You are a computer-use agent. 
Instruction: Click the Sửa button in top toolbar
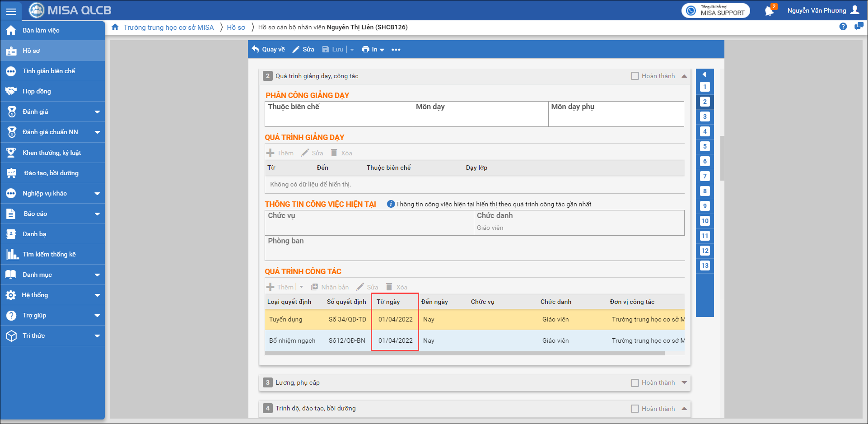[303, 50]
